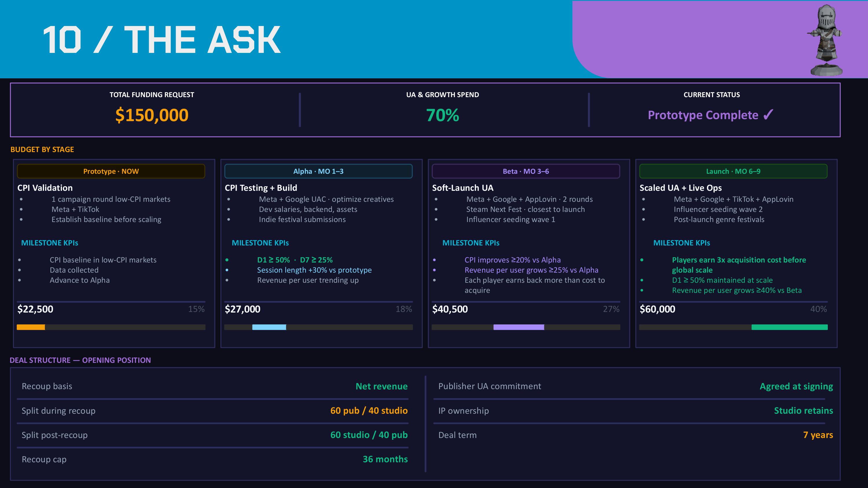Click 'Session length +30% vs prototype' KPI

315,270
